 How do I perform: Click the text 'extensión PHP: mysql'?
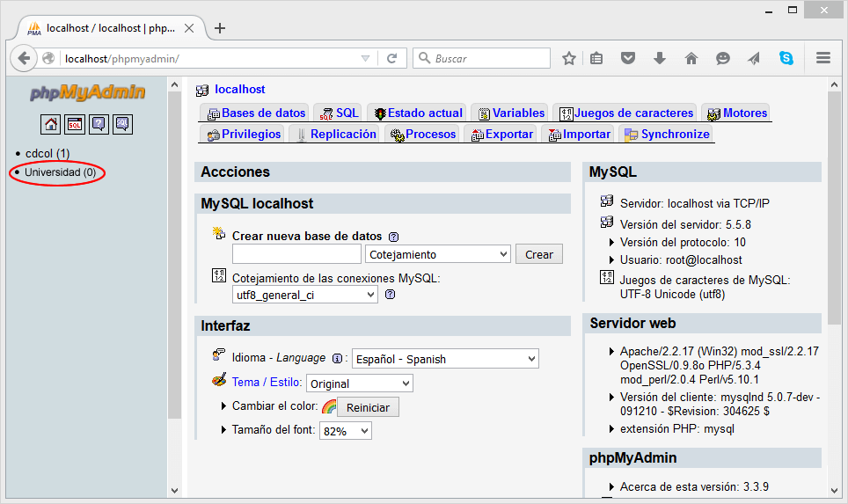click(677, 429)
